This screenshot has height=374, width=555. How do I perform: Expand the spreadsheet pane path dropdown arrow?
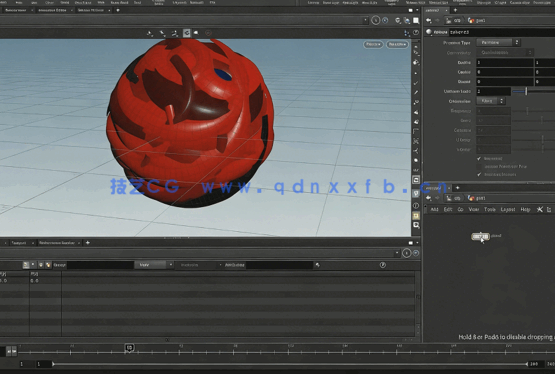point(396,253)
